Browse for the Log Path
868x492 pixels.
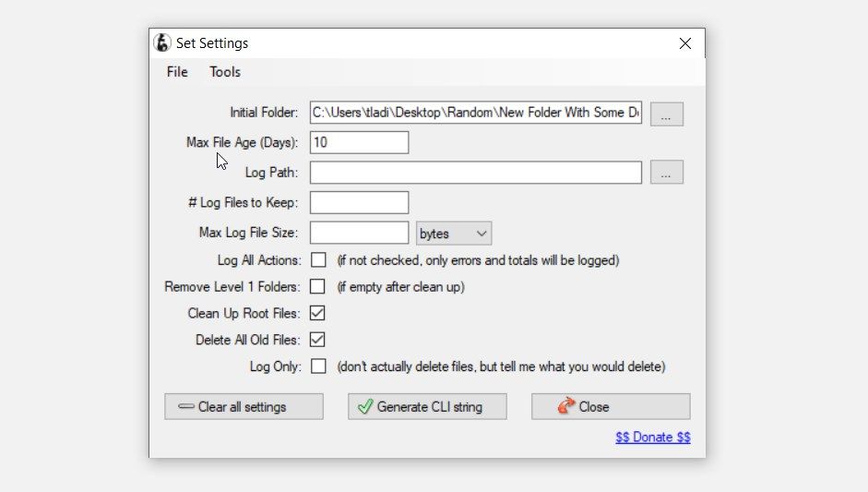click(667, 173)
